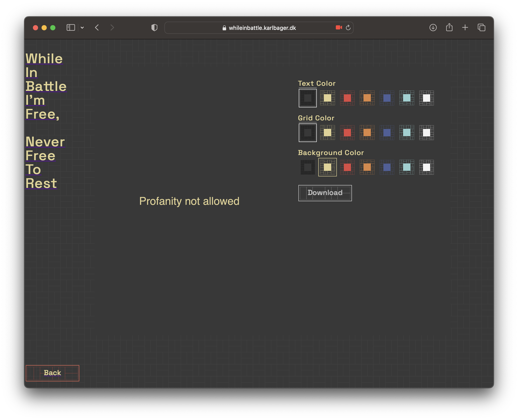Pick white Background Color swatch

[x=426, y=167]
